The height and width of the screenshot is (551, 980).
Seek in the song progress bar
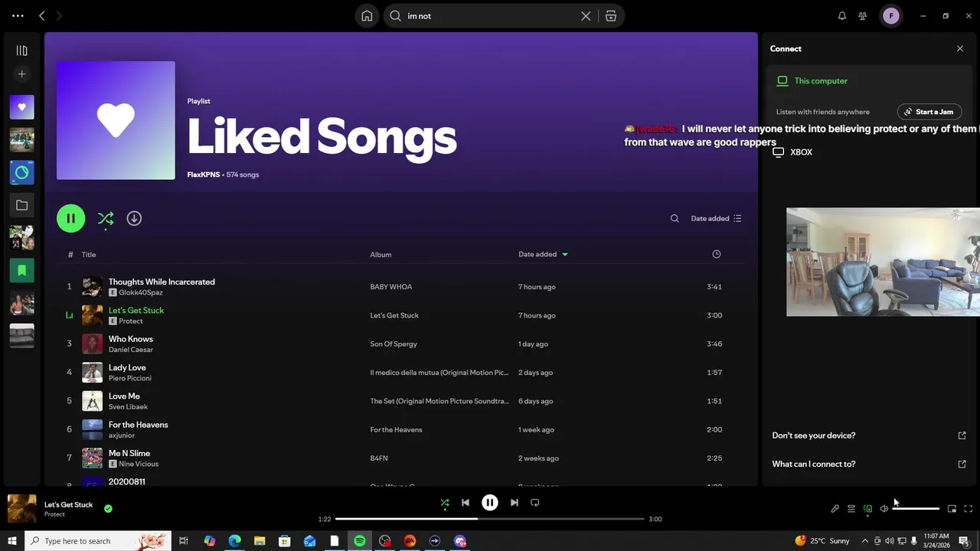point(490,519)
